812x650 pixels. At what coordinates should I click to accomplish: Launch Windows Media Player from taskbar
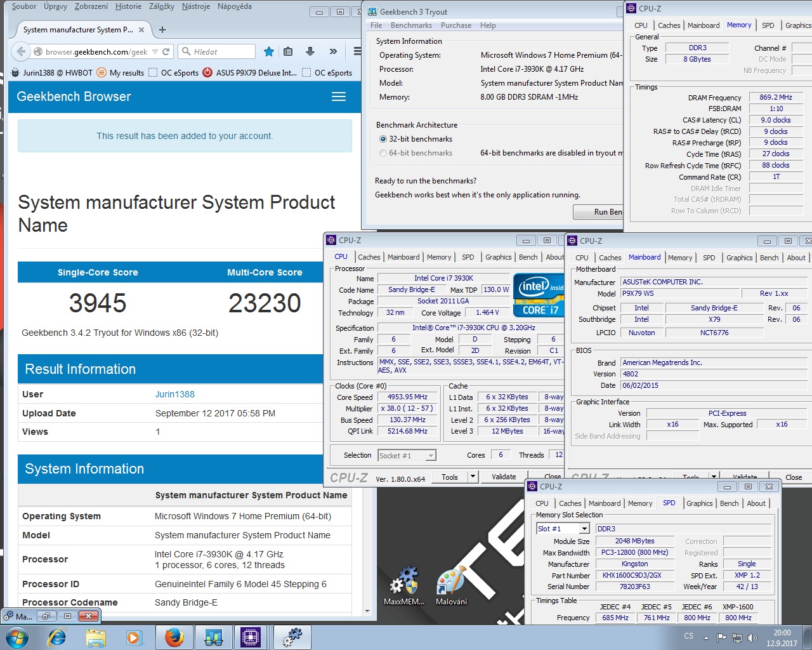[134, 637]
